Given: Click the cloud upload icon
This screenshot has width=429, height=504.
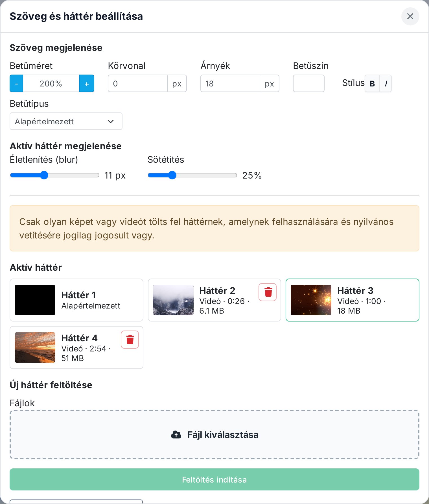Looking at the screenshot, I should coord(176,435).
